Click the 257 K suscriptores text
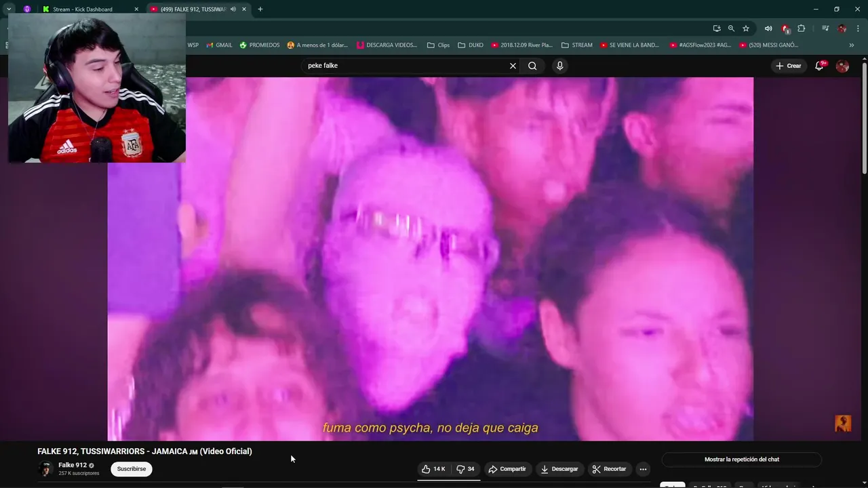Image resolution: width=868 pixels, height=488 pixels. [x=79, y=473]
